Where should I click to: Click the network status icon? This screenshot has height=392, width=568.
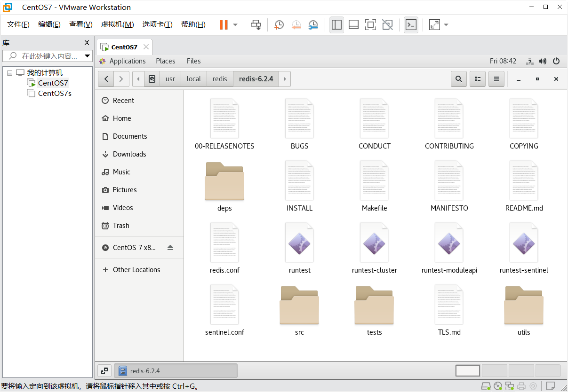click(529, 61)
